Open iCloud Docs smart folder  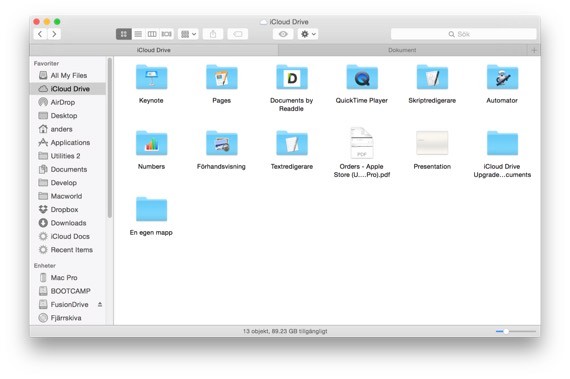tap(68, 237)
